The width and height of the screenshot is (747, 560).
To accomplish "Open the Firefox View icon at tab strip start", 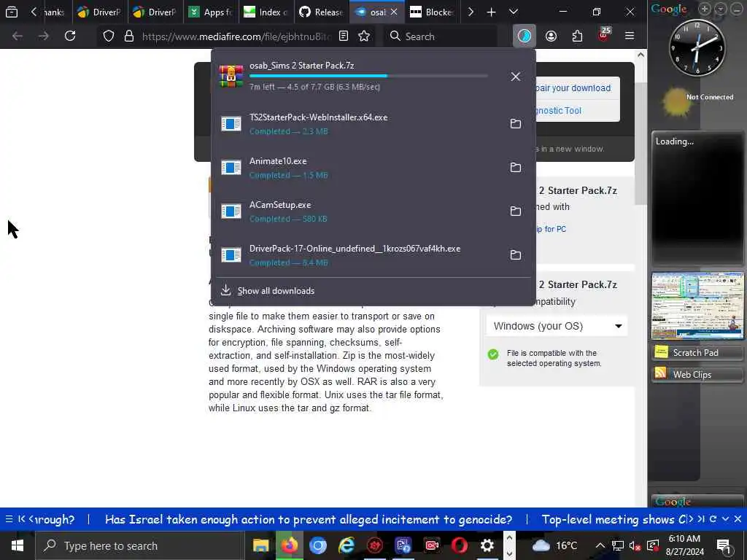I will [x=12, y=12].
